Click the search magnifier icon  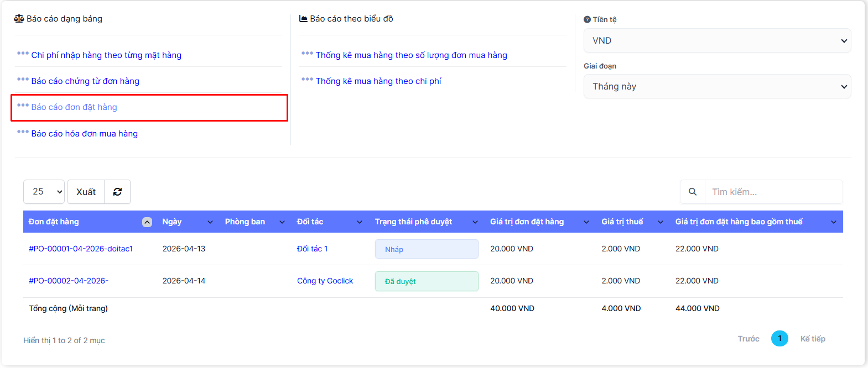(x=692, y=192)
